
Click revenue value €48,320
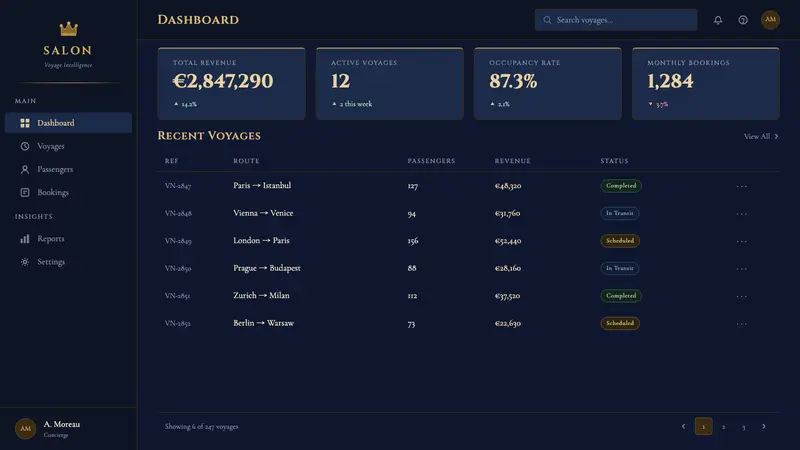pyautogui.click(x=508, y=186)
